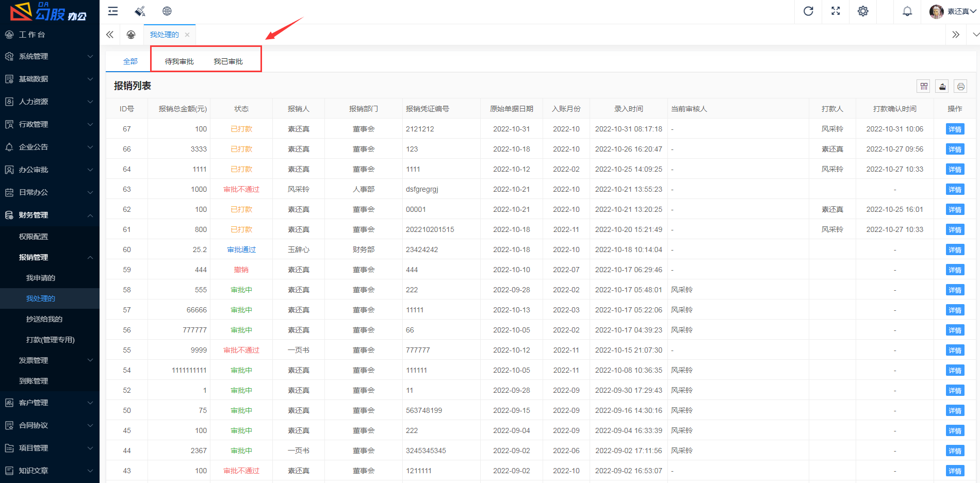This screenshot has height=483, width=980.
Task: Open settings gear icon
Action: pos(863,11)
